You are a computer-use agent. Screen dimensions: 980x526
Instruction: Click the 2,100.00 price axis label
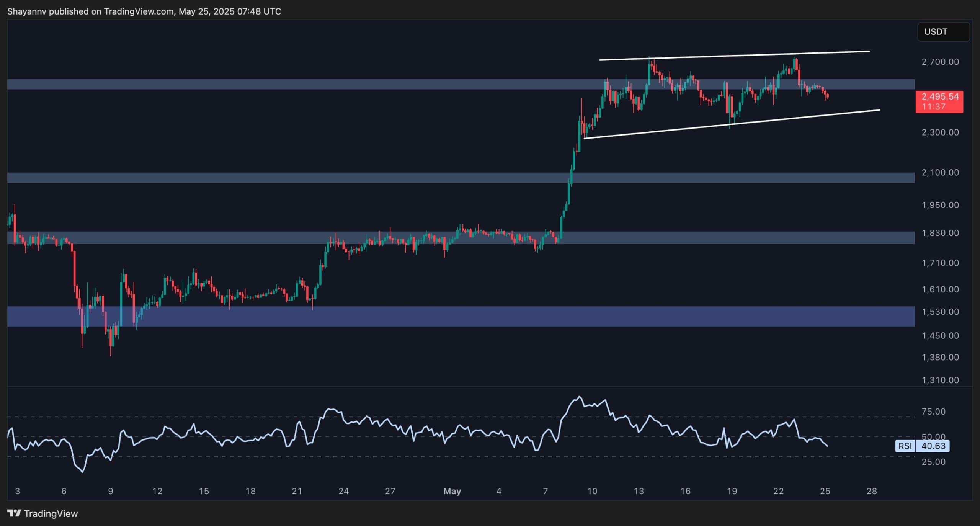(940, 173)
